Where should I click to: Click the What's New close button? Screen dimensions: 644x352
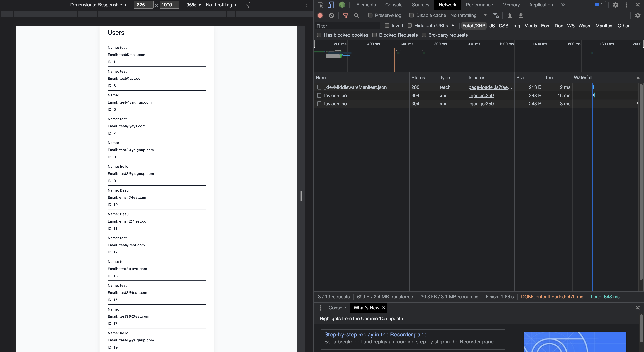click(x=384, y=308)
